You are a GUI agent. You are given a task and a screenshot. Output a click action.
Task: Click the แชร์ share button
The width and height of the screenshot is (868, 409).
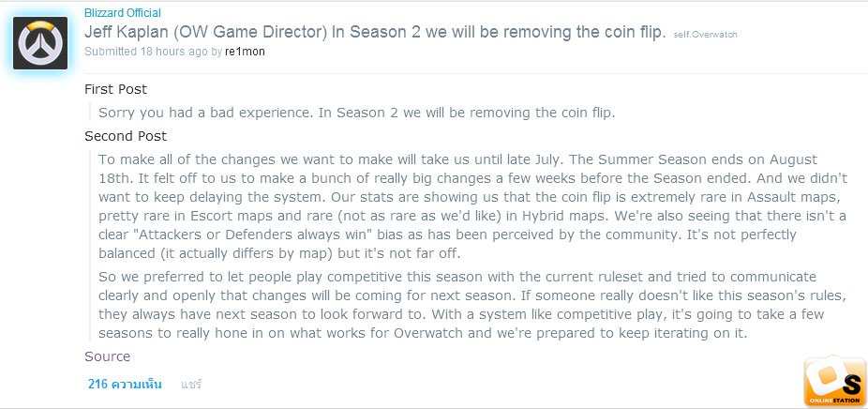(191, 384)
